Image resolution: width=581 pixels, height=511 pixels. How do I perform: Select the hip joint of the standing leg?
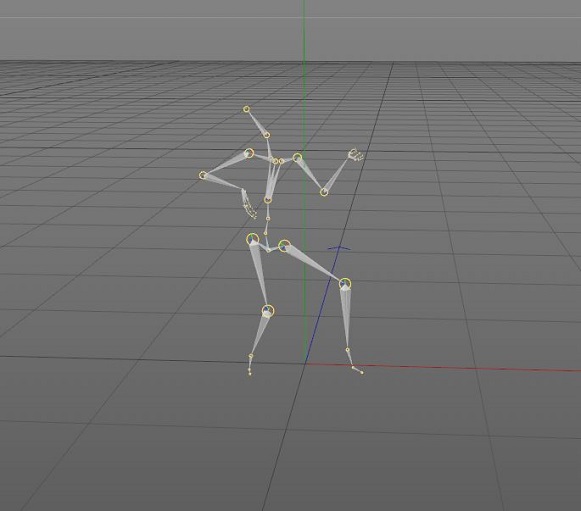253,239
